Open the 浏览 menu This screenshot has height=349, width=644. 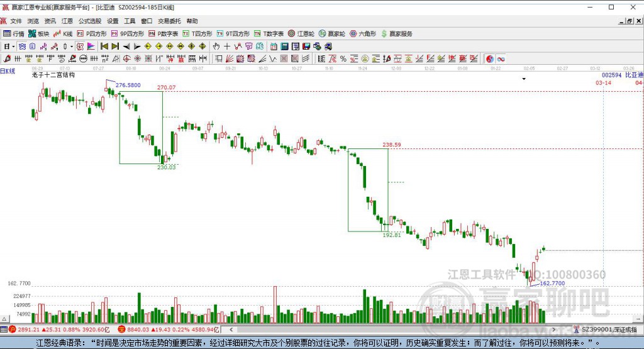(x=33, y=21)
